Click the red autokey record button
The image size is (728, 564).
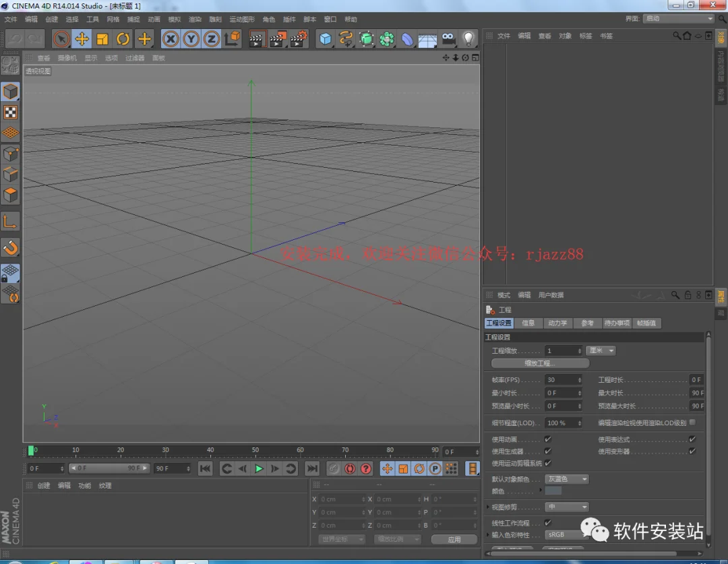tap(350, 469)
